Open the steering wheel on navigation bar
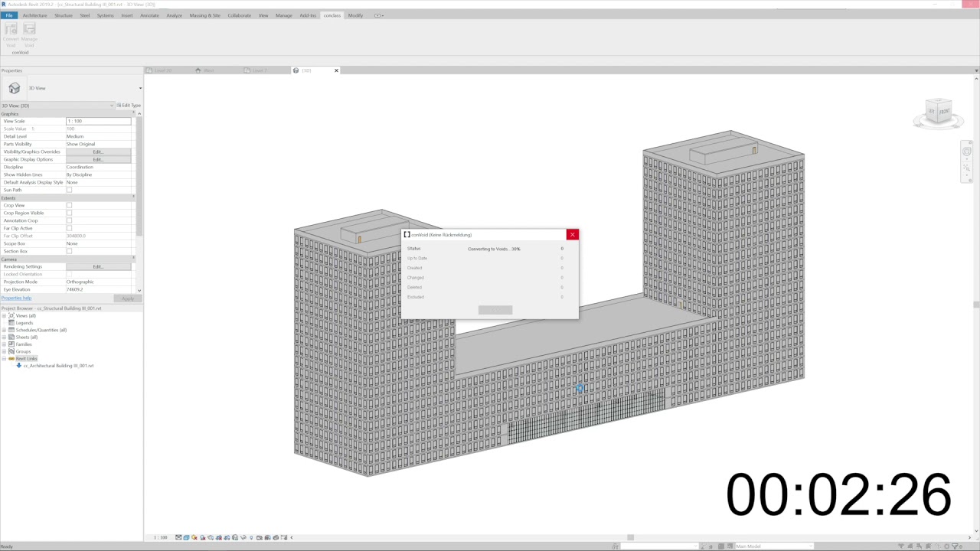Image resolution: width=980 pixels, height=551 pixels. (967, 152)
